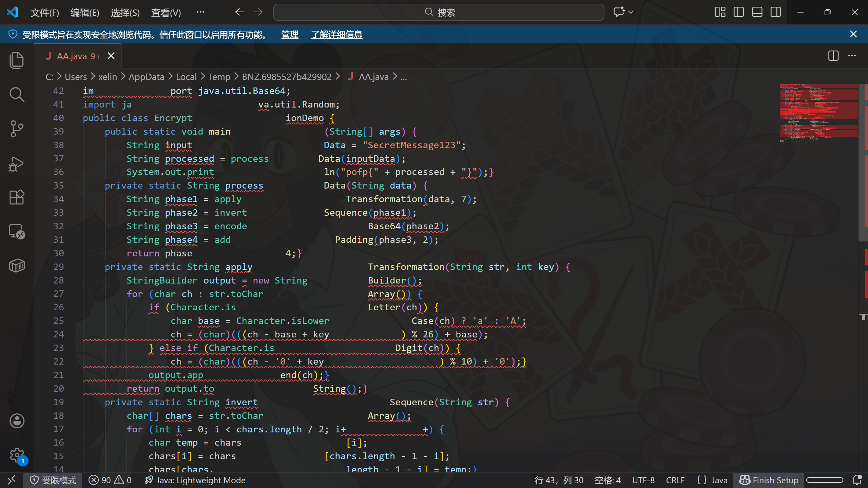Open the editor More Actions ellipsis

[x=852, y=56]
